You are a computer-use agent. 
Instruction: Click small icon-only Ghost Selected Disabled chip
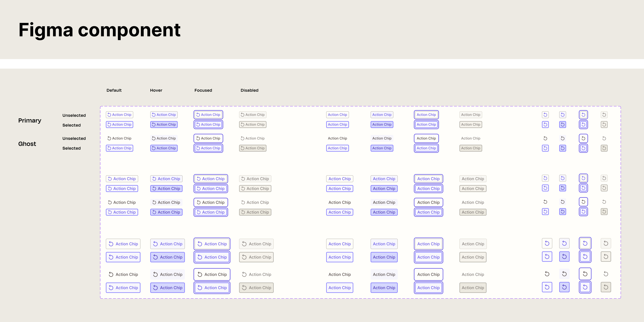pyautogui.click(x=604, y=148)
